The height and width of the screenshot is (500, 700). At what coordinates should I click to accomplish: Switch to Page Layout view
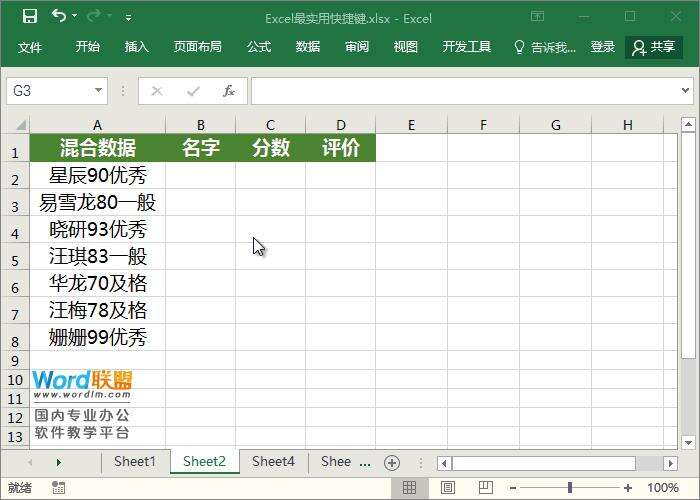(445, 488)
